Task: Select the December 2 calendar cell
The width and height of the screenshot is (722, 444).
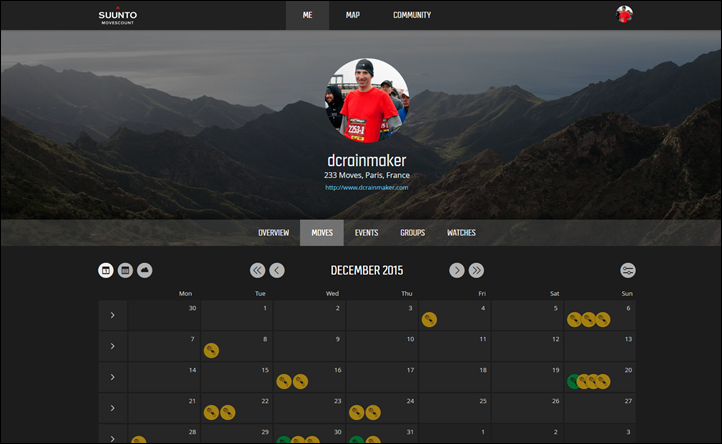Action: pyautogui.click(x=309, y=315)
